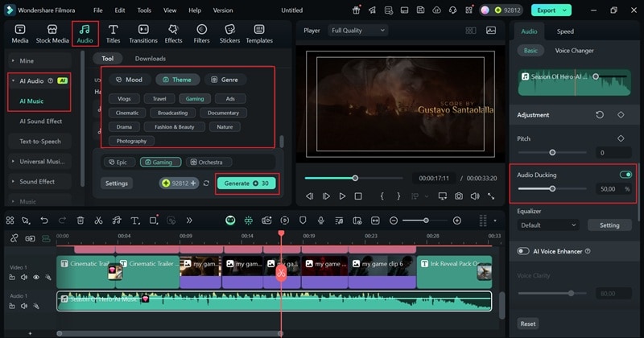Select the crop tool in timeline toolbar

(153, 221)
